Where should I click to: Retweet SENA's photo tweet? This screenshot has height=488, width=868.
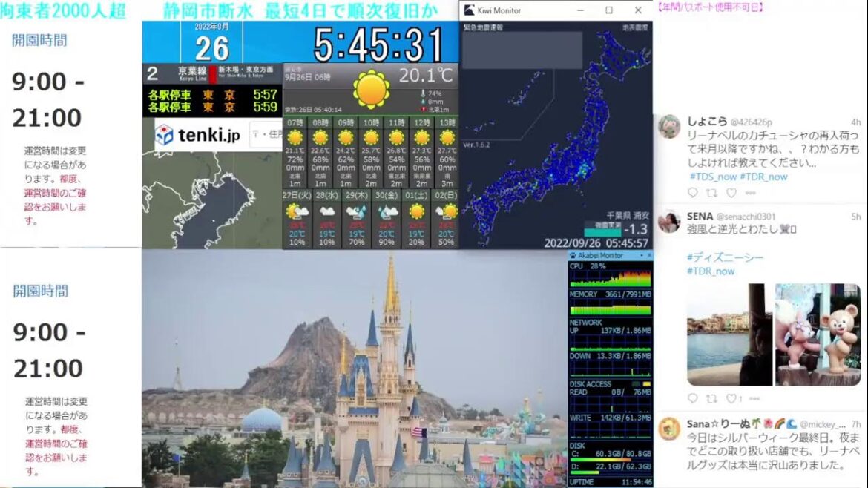(x=712, y=398)
